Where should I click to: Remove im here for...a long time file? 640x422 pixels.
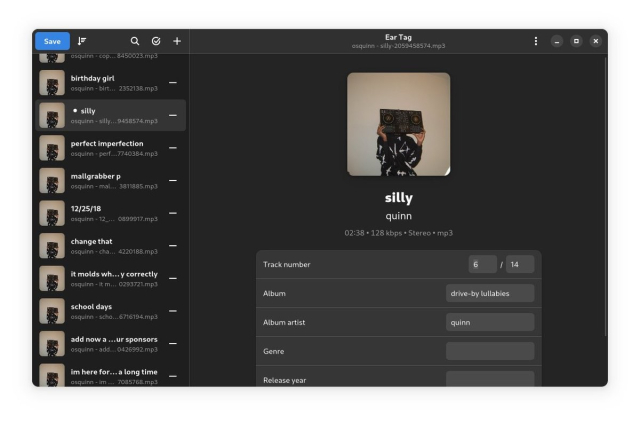tap(173, 376)
